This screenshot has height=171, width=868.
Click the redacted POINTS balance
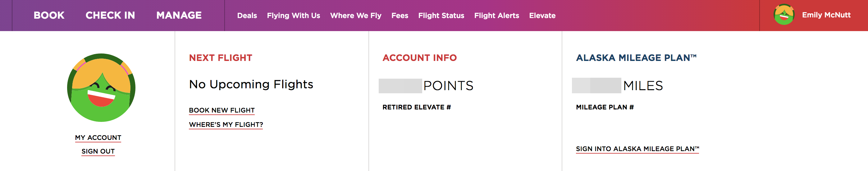point(400,86)
